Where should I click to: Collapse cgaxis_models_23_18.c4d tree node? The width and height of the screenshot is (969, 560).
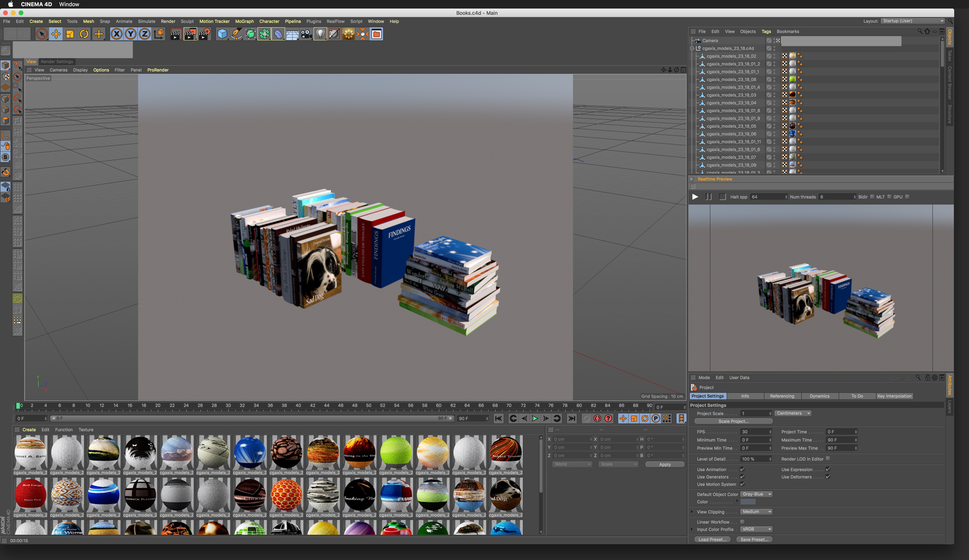692,48
